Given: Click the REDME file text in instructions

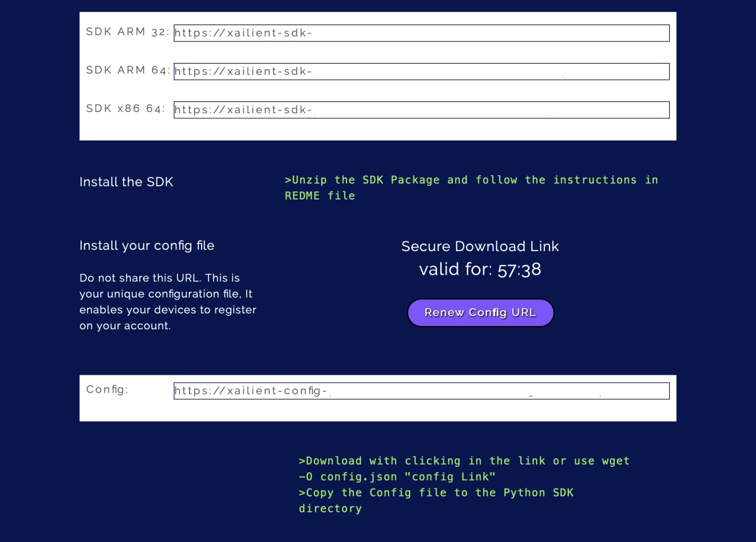Looking at the screenshot, I should [320, 196].
